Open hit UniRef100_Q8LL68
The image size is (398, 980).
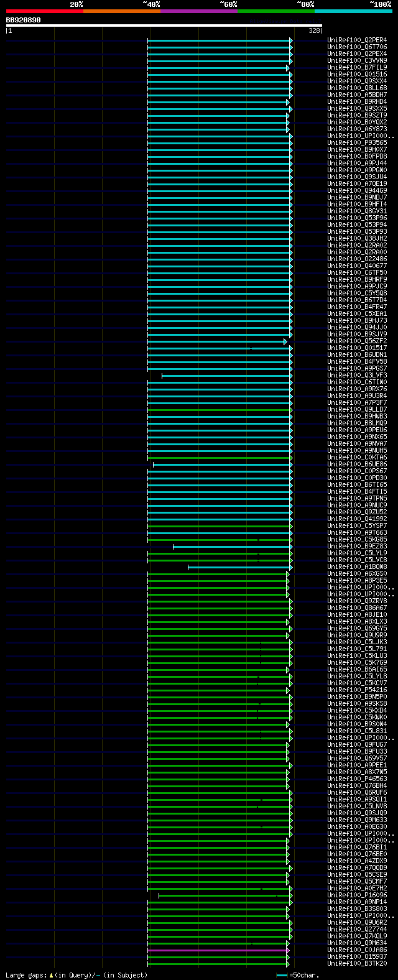pos(357,88)
